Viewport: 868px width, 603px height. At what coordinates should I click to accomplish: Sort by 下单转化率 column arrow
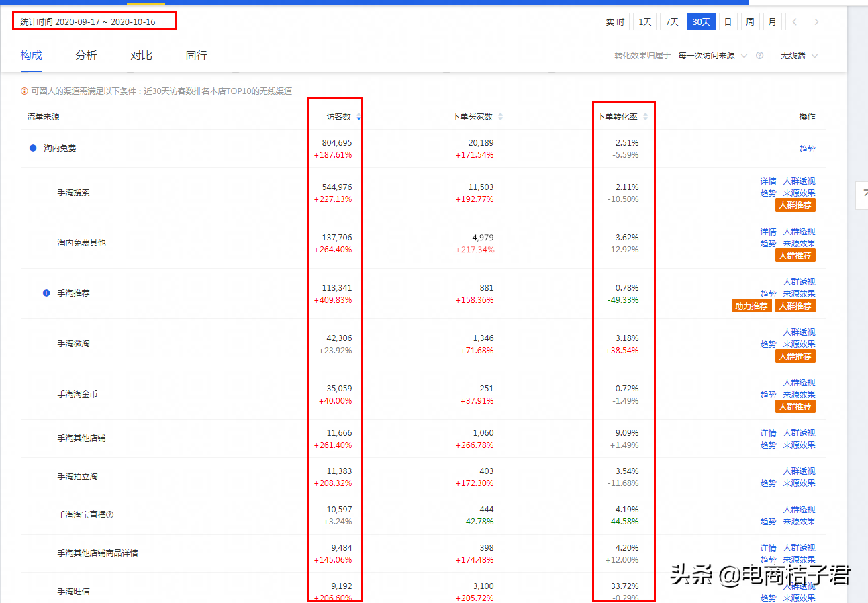click(x=645, y=117)
